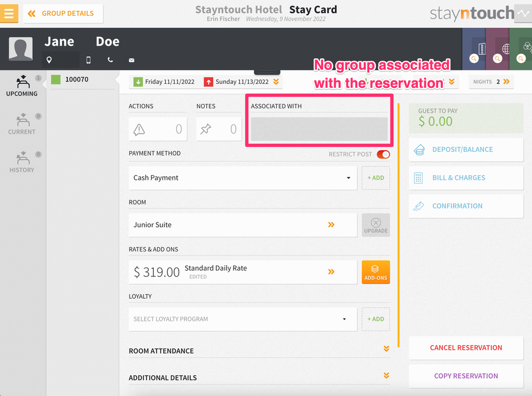The width and height of the screenshot is (532, 396).
Task: Click the $319.00 rate amount
Action: tap(157, 272)
